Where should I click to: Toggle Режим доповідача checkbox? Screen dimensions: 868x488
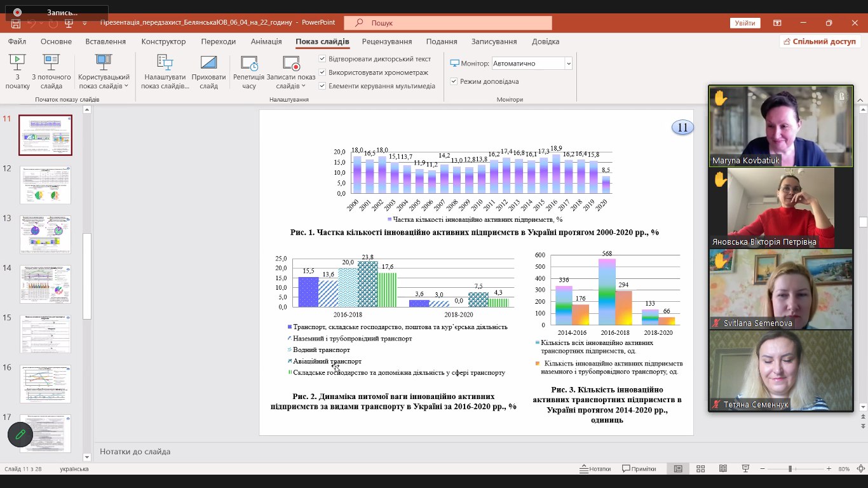[454, 81]
